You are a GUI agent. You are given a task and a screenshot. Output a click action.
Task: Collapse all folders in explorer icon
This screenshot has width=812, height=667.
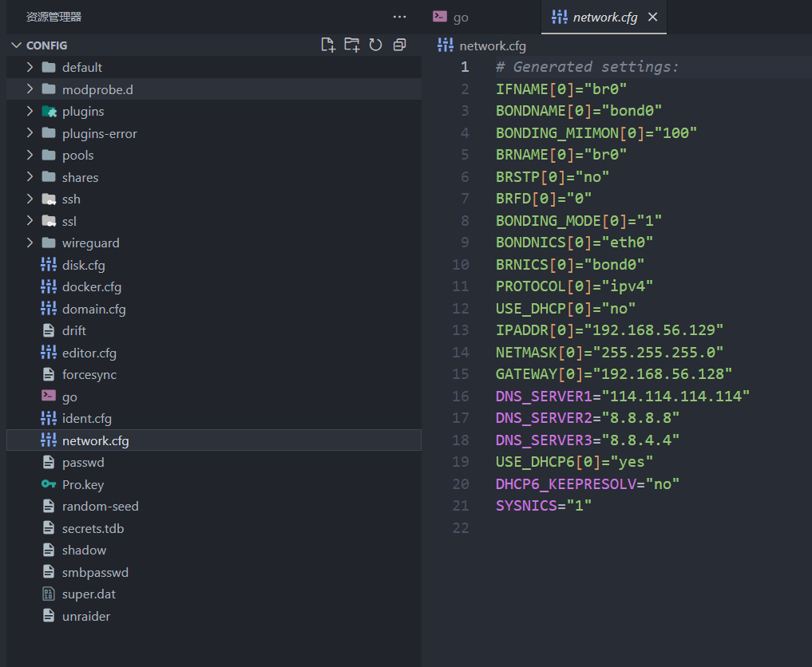399,45
